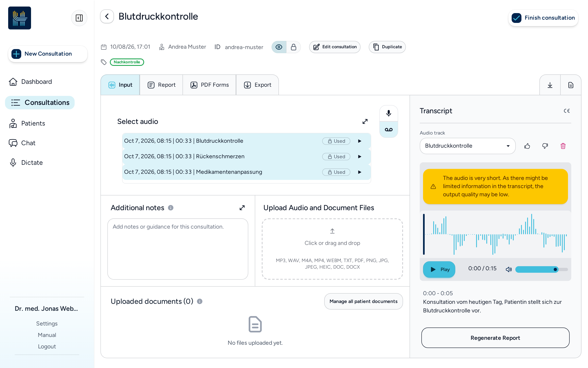The image size is (588, 368).
Task: Play the Rückenschmerzen audio row
Action: point(360,156)
